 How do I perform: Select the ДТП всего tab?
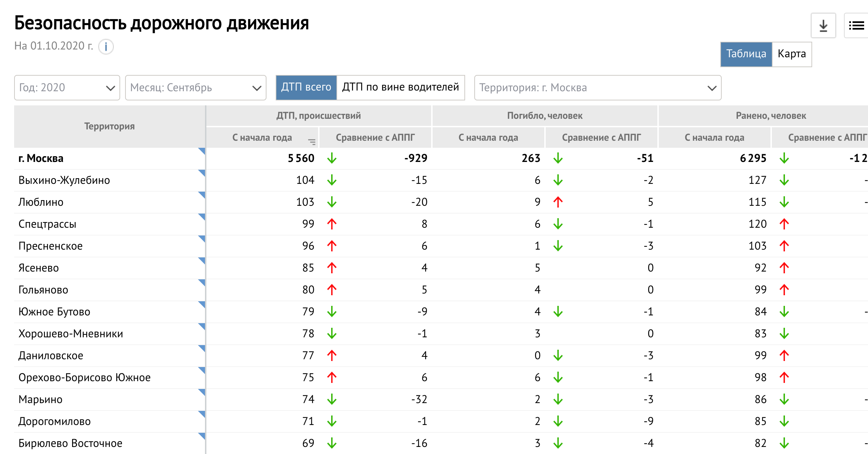point(306,87)
